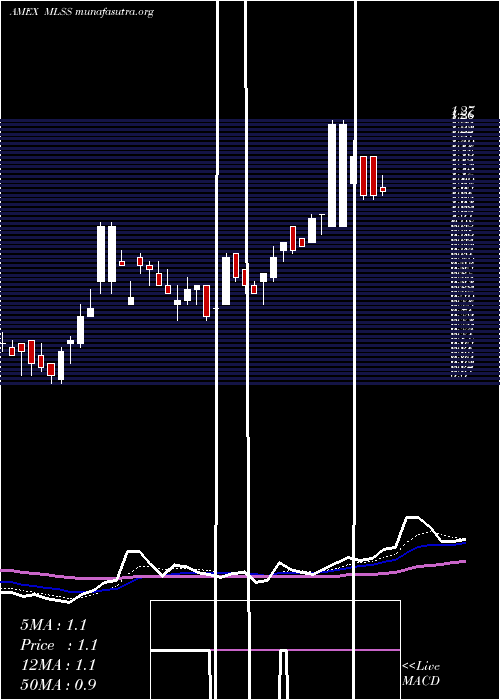Click the 12MA : 1.1 label

[x=58, y=665]
